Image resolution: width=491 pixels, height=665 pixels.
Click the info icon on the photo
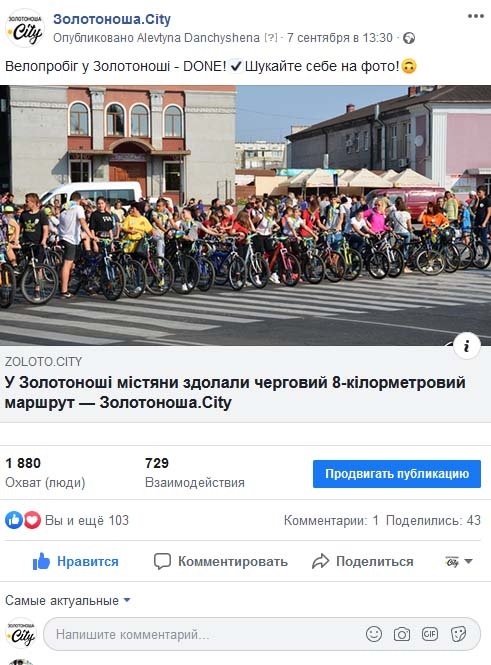tap(466, 346)
